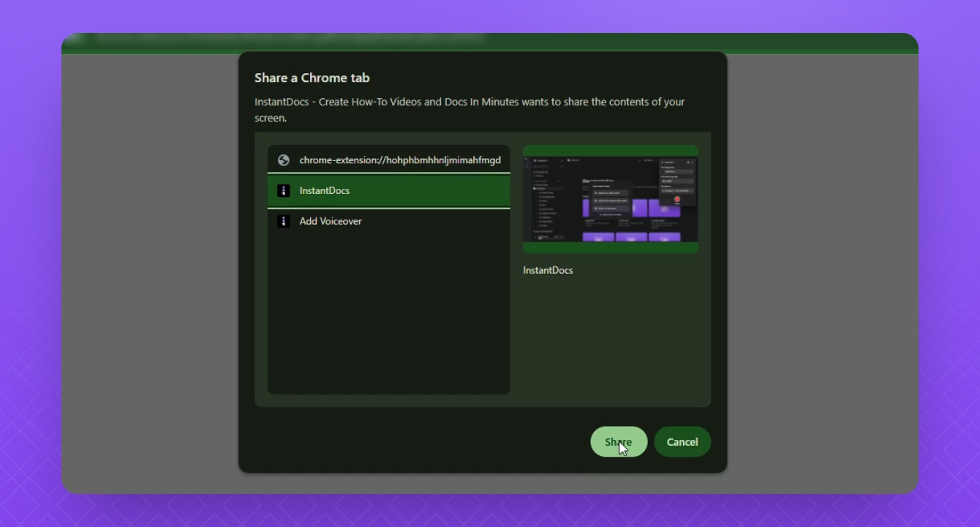Click the Share button
The width and height of the screenshot is (980, 527).
point(619,441)
